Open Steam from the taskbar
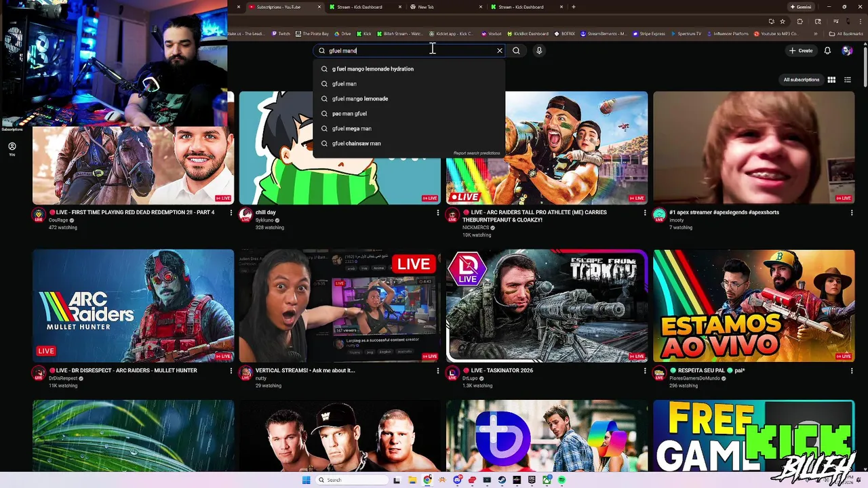This screenshot has width=868, height=488. [502, 480]
